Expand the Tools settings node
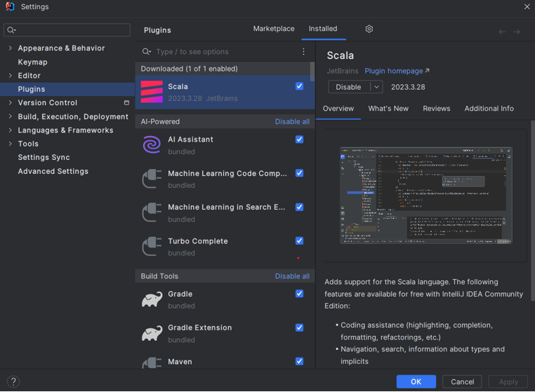Screen dimensions: 535x392 (11, 144)
